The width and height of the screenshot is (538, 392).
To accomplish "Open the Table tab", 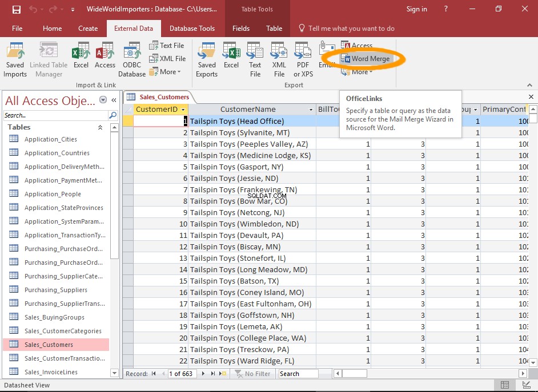I will 274,29.
